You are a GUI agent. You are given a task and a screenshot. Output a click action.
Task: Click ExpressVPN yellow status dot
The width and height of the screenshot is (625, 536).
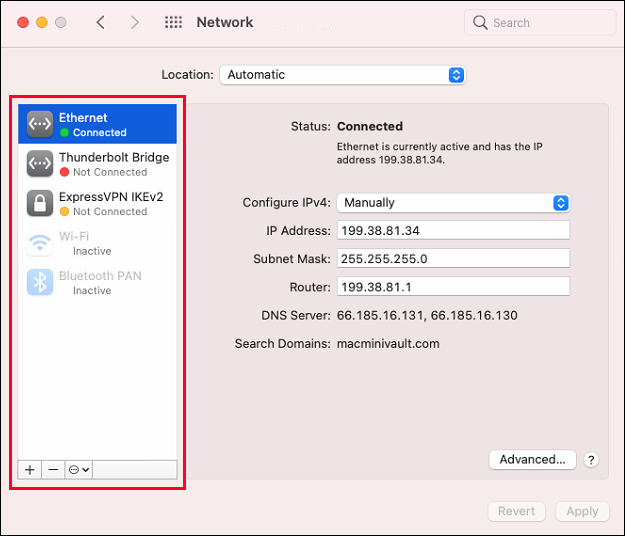[x=64, y=211]
